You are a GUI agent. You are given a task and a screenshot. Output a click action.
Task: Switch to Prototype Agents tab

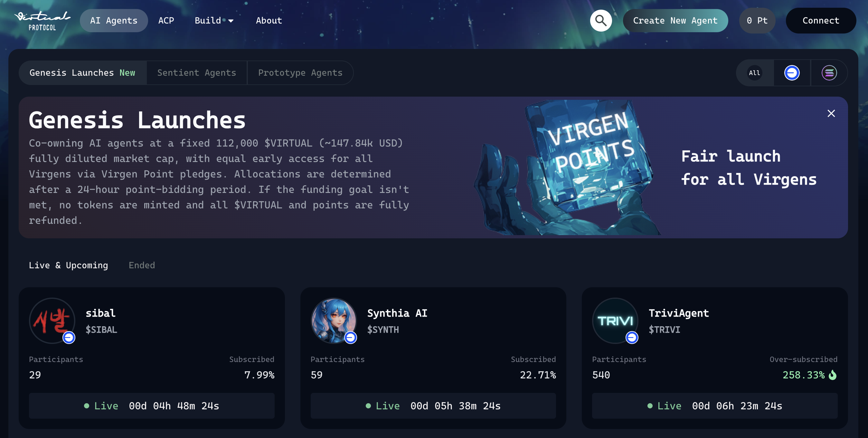click(x=300, y=73)
